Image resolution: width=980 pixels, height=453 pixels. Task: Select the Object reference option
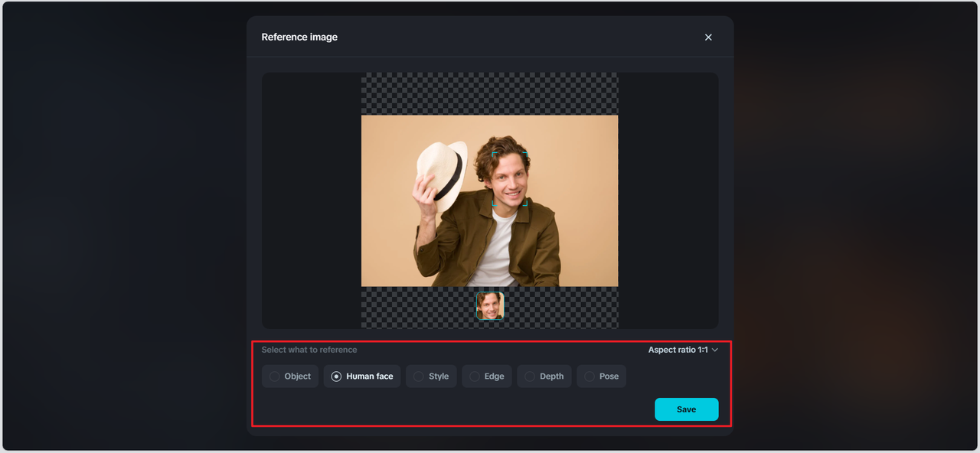pyautogui.click(x=290, y=376)
